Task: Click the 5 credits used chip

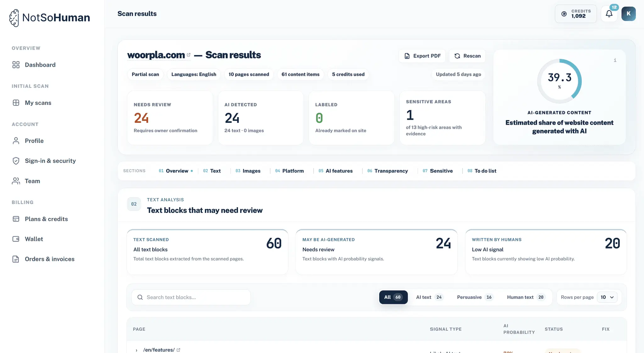Action: coord(348,74)
